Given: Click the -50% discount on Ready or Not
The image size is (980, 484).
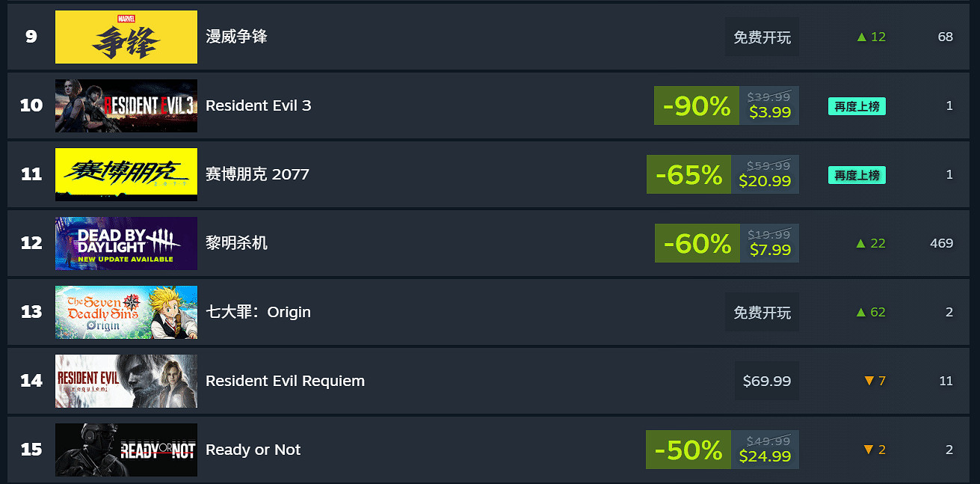Looking at the screenshot, I should click(688, 450).
